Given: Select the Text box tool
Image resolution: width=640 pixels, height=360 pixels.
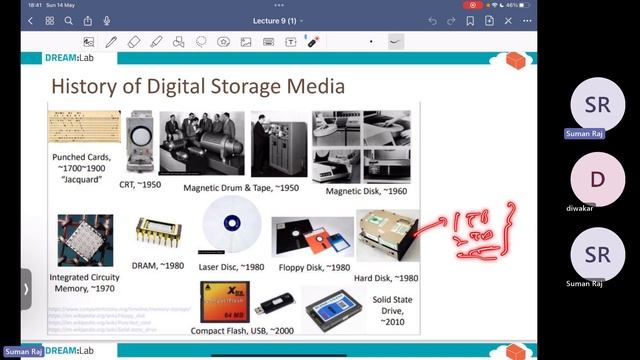Looking at the screenshot, I should [x=291, y=42].
